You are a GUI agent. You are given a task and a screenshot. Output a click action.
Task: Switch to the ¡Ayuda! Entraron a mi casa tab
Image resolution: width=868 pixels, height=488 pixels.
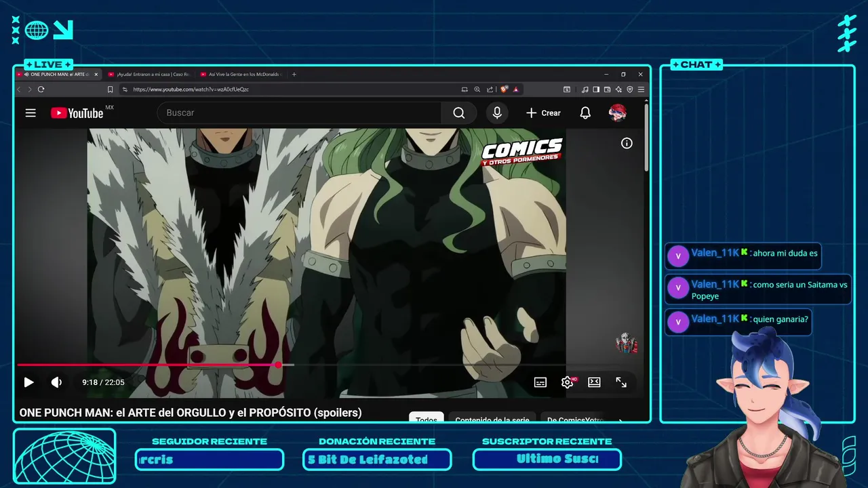[x=149, y=75]
